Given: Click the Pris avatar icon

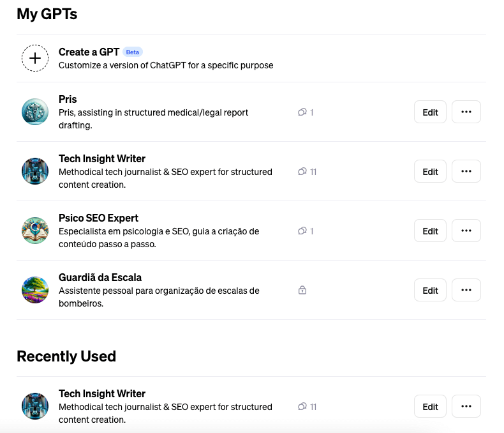Looking at the screenshot, I should point(35,112).
